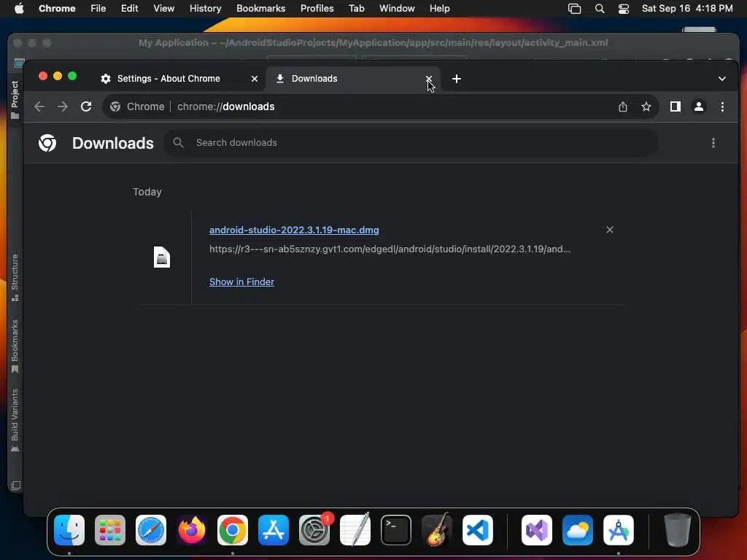Open the Chrome profile avatar

click(698, 106)
